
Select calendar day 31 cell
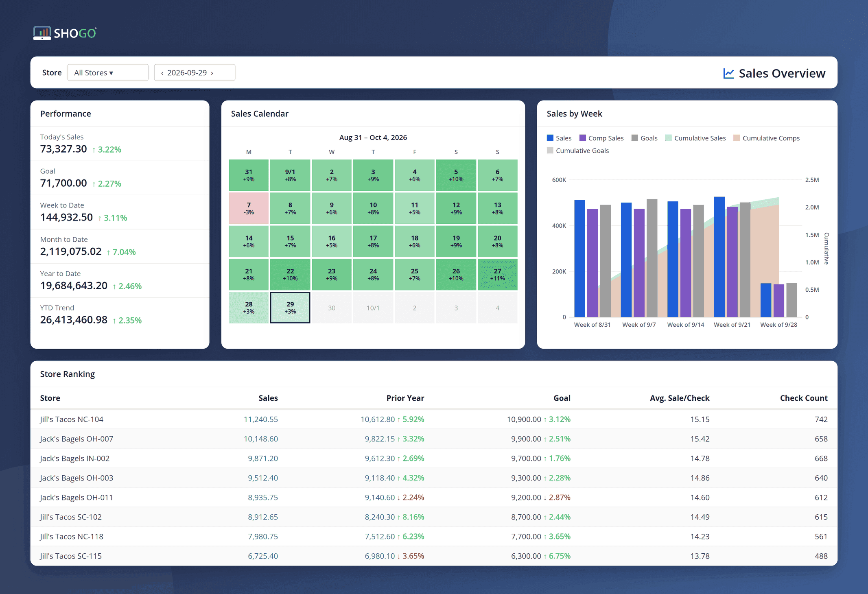tap(249, 175)
